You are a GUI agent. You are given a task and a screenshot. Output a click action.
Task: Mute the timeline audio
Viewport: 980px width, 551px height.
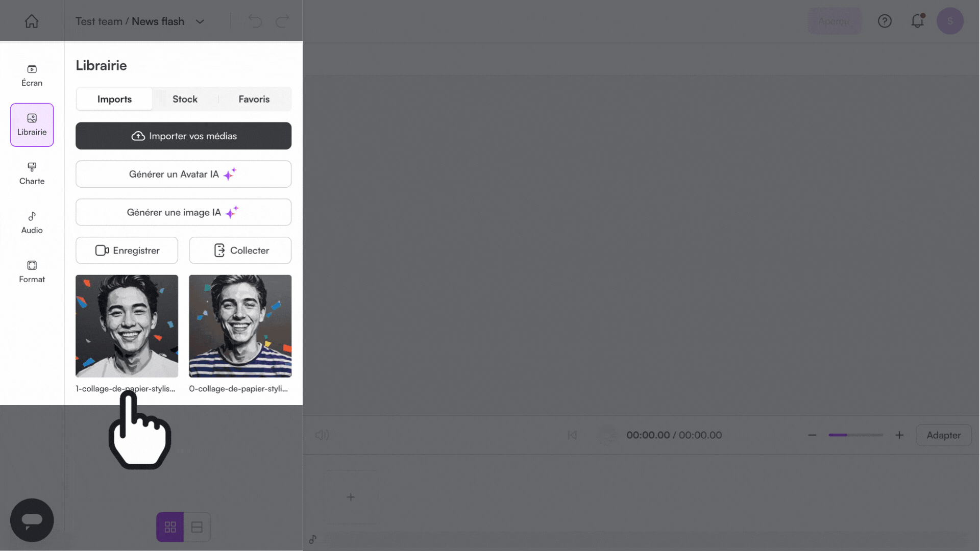coord(322,435)
